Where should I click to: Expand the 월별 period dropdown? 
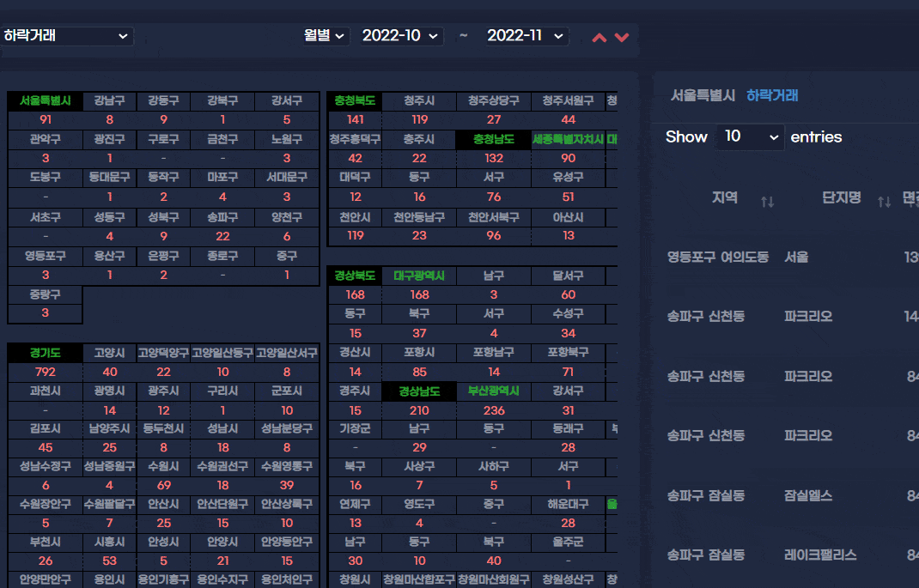(x=324, y=36)
